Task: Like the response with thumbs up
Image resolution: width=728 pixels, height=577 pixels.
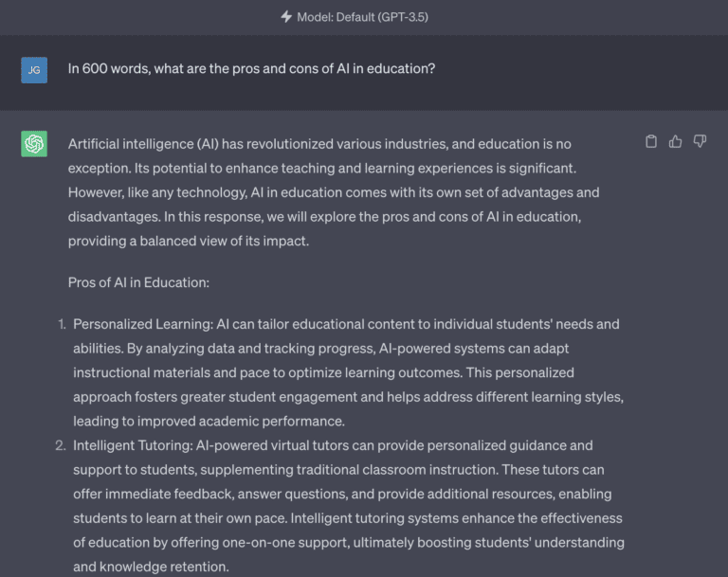Action: coord(676,141)
